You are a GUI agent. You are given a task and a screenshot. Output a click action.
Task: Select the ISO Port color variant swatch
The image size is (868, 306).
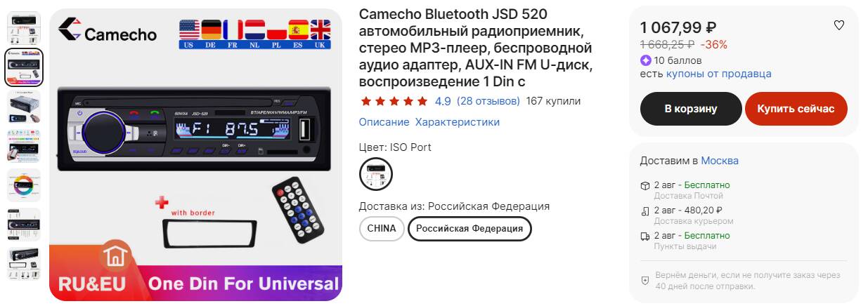coord(376,174)
